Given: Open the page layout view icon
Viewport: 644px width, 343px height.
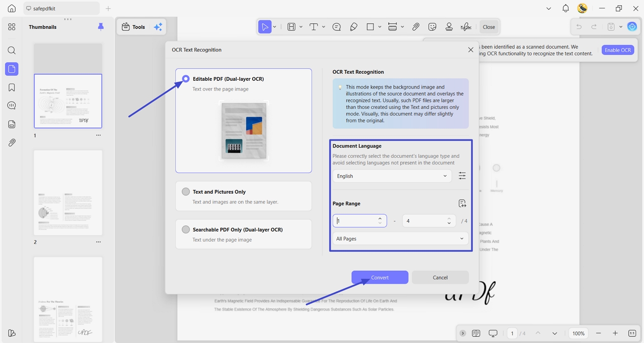Looking at the screenshot, I should tap(476, 333).
